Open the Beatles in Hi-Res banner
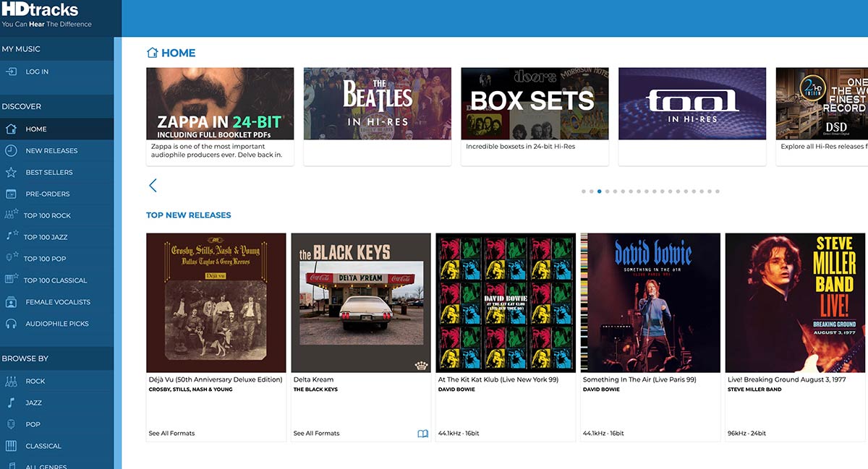This screenshot has width=868, height=469. [377, 104]
